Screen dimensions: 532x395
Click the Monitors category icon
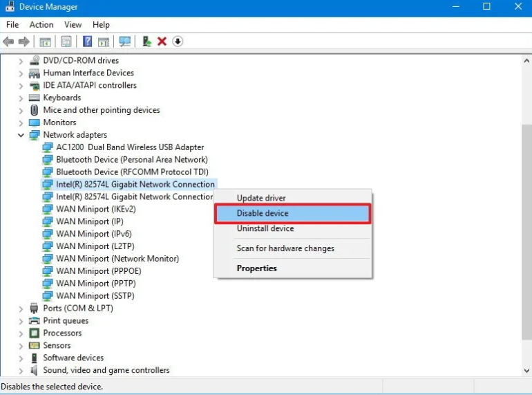tap(35, 122)
